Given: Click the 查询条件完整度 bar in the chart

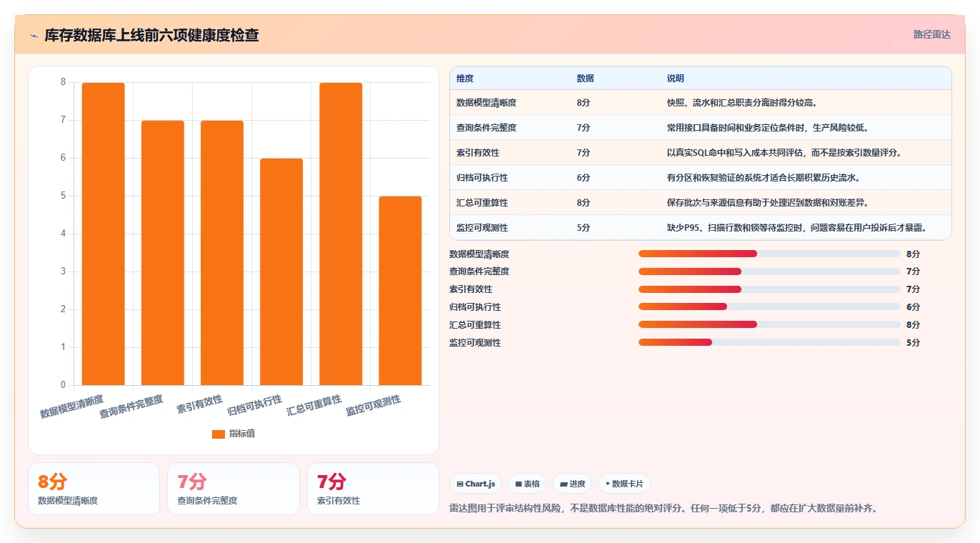Looking at the screenshot, I should pyautogui.click(x=162, y=253).
